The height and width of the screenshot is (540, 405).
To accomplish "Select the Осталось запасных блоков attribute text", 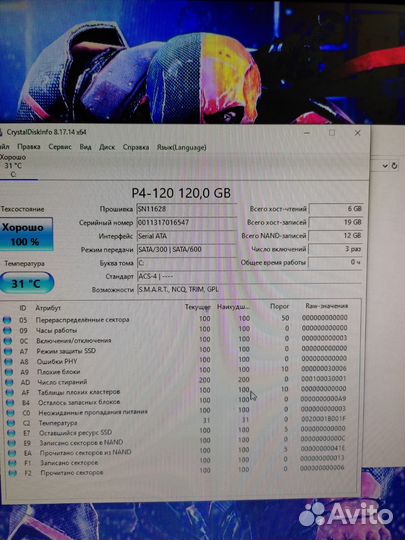I will (79, 402).
